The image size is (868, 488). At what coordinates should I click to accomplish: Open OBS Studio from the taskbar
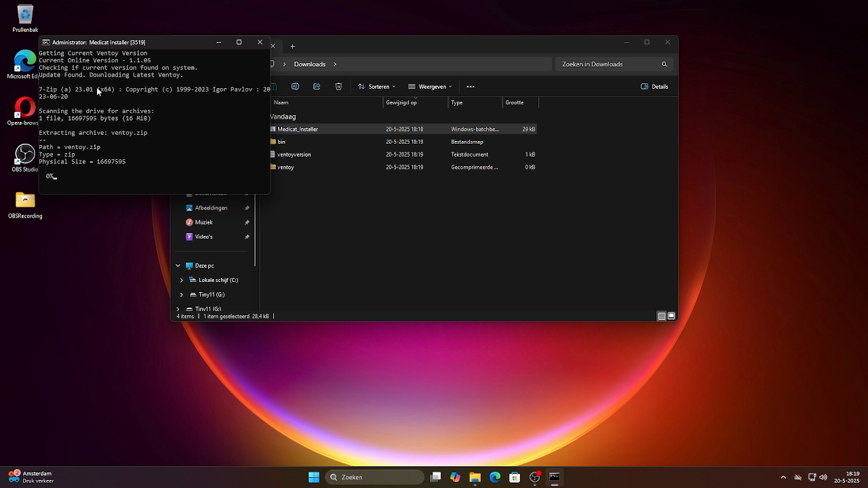coord(534,477)
